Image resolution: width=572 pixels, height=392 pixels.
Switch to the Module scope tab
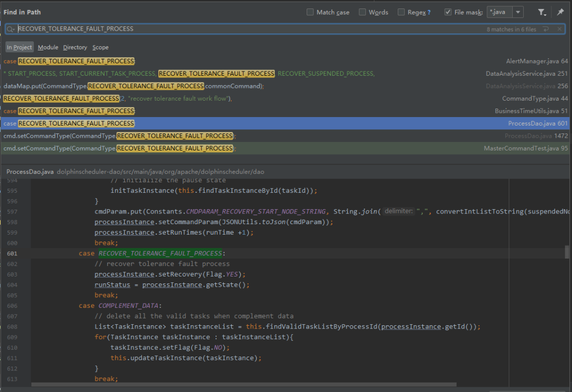pos(48,47)
